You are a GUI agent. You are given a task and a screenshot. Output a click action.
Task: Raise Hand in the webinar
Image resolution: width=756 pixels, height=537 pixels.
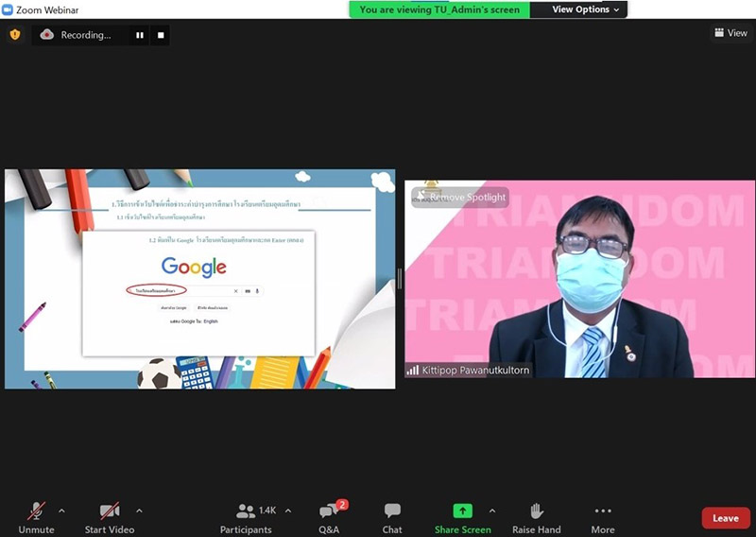(x=536, y=518)
